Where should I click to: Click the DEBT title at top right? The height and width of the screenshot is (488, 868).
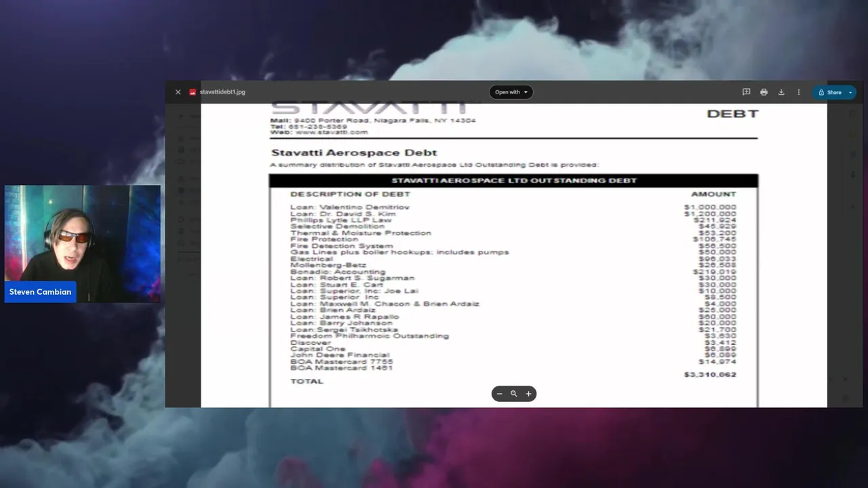(732, 114)
